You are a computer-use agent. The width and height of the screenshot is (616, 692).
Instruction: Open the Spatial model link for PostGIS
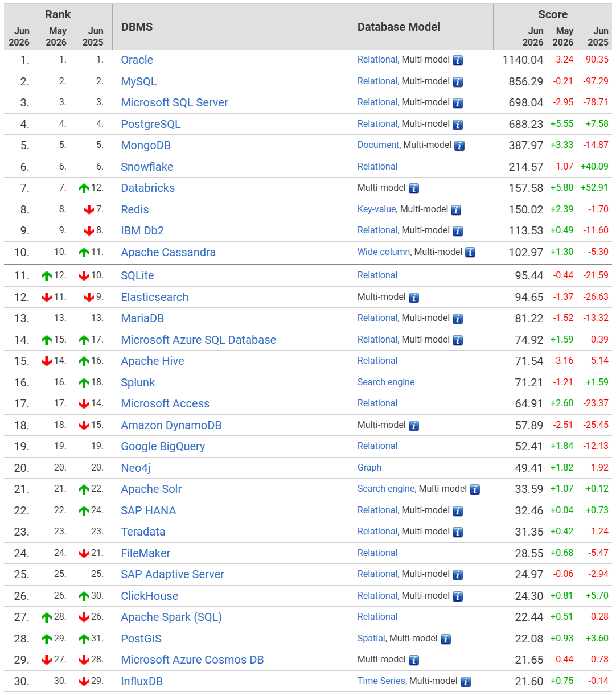point(371,638)
